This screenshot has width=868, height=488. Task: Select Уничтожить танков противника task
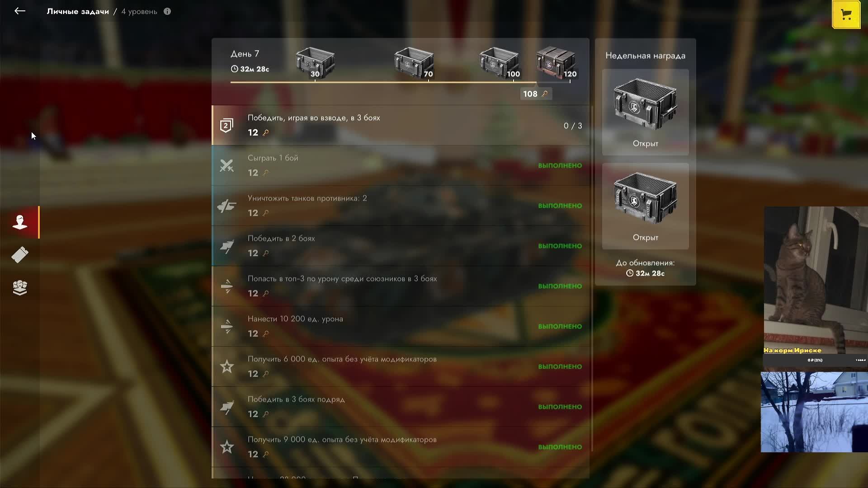(x=401, y=206)
